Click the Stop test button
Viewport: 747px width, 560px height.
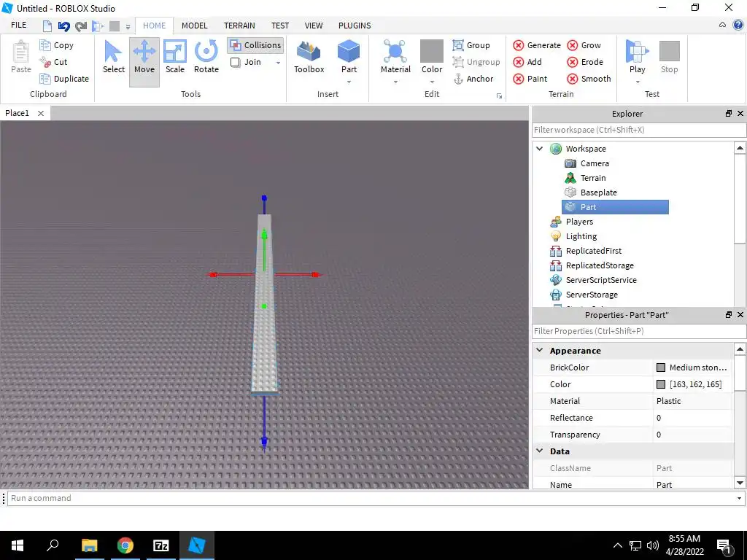coord(669,57)
